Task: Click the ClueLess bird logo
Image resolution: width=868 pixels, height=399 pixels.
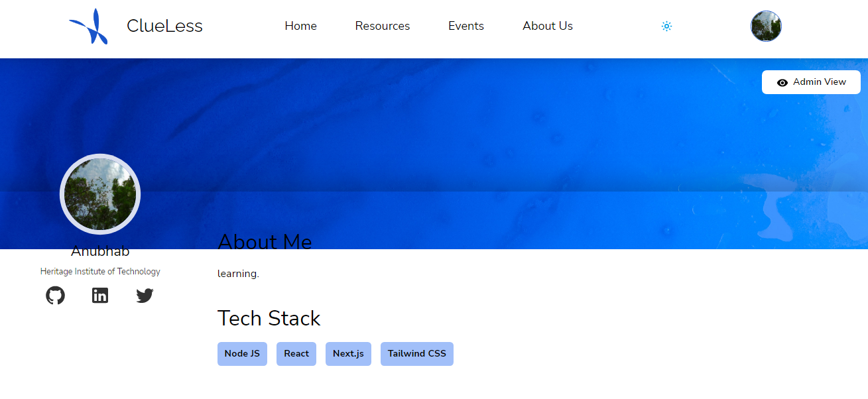Action: click(88, 26)
